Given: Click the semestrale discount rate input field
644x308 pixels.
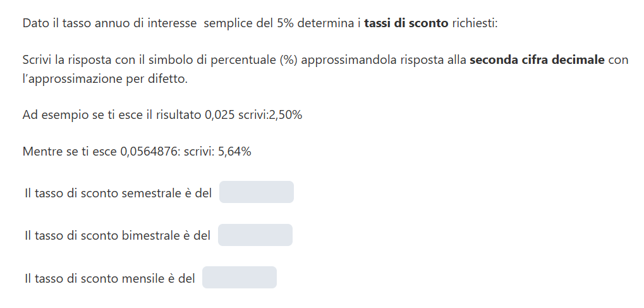Looking at the screenshot, I should point(256,192).
